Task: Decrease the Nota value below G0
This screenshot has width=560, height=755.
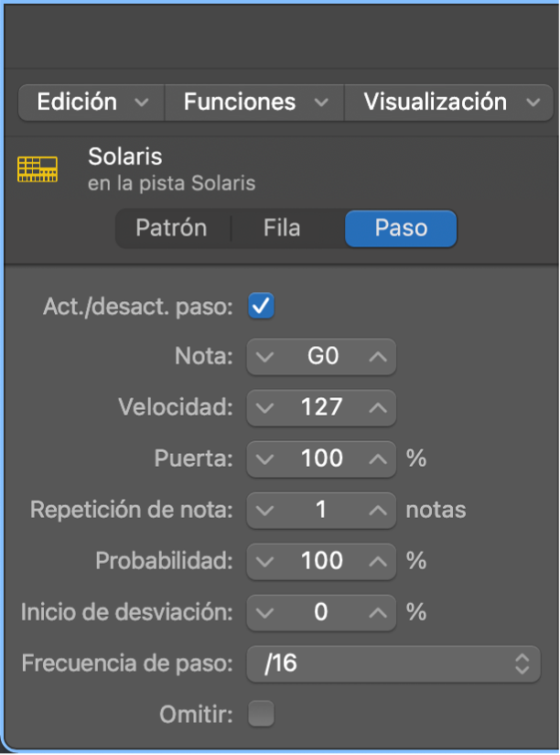Action: (264, 357)
